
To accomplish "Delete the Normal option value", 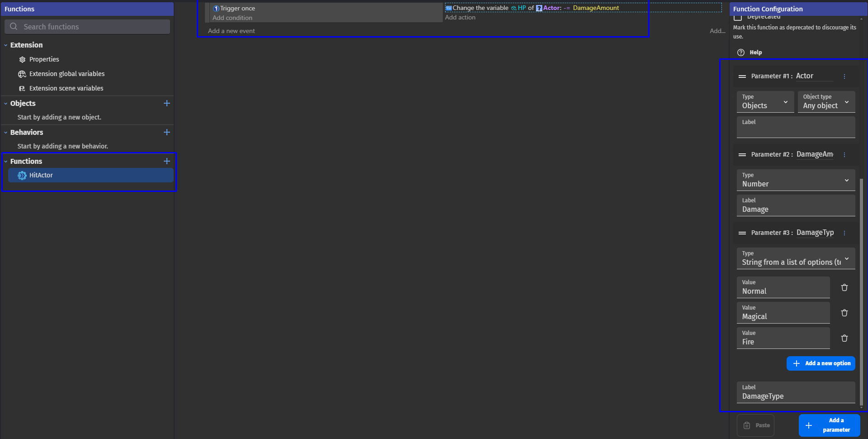I will (844, 287).
